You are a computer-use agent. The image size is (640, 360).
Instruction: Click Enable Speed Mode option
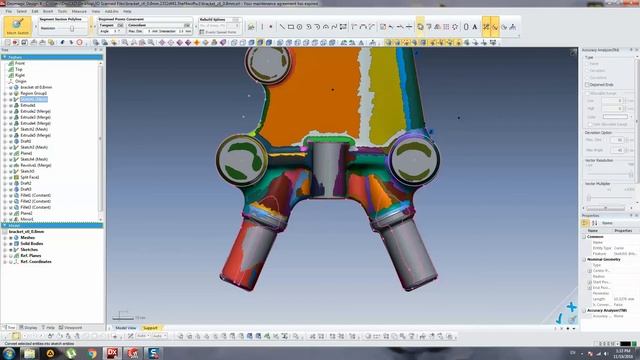point(218,32)
